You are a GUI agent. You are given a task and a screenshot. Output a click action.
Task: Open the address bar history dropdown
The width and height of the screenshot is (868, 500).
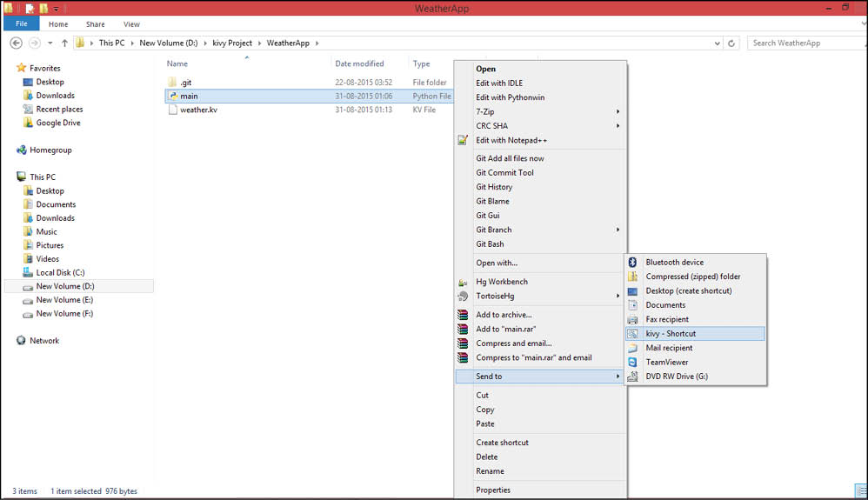click(717, 43)
